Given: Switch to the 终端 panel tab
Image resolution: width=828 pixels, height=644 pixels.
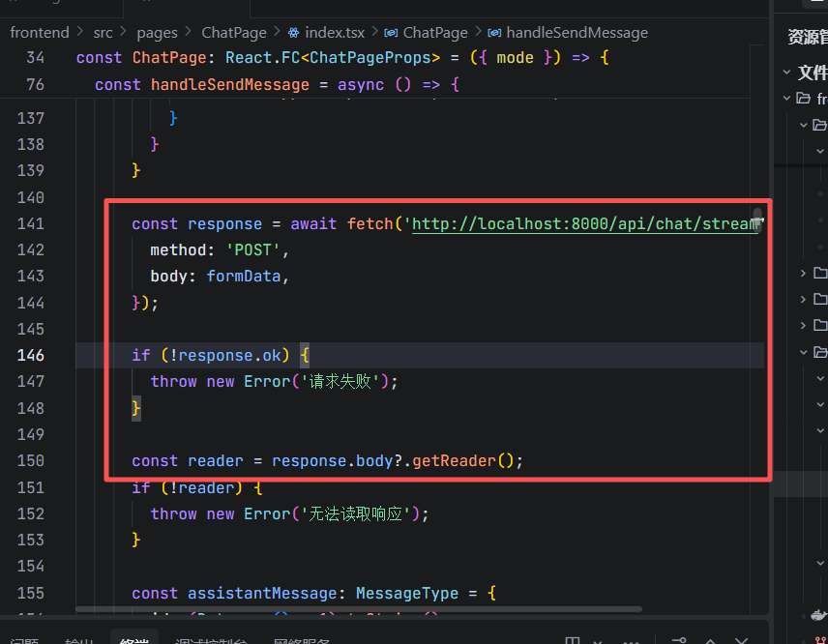Looking at the screenshot, I should [134, 640].
